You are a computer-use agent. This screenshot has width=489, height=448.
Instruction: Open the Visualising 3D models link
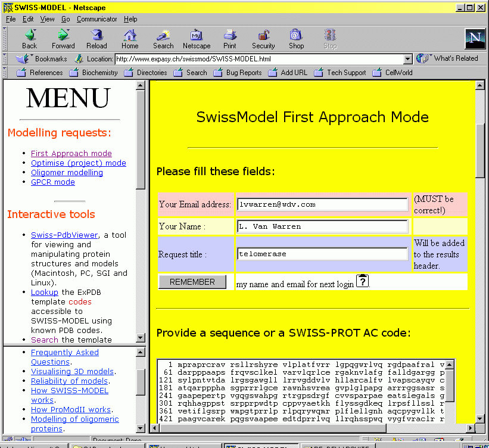[72, 372]
